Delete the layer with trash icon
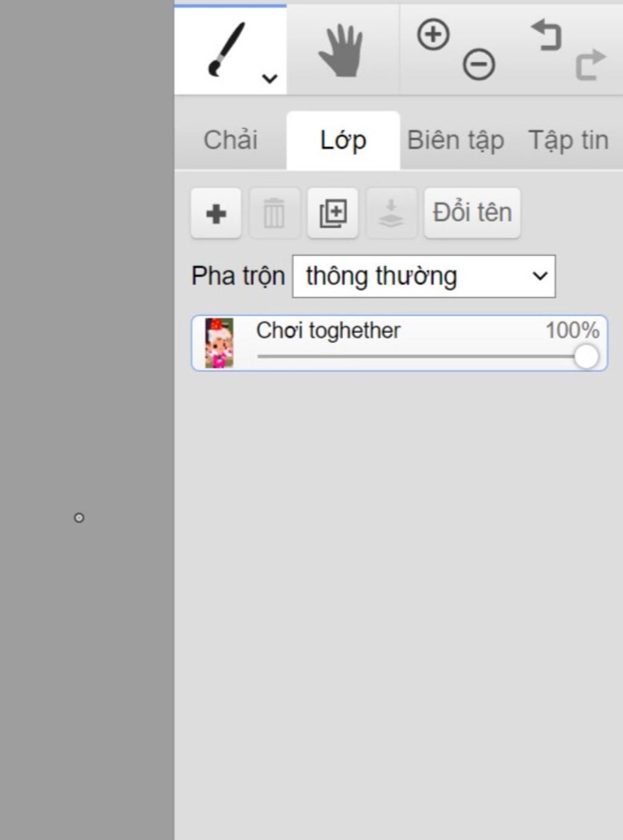The width and height of the screenshot is (623, 840). 274,213
